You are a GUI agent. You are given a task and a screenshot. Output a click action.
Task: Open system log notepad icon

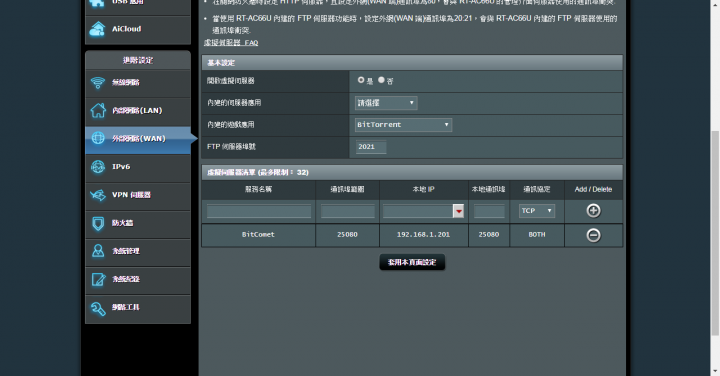98,279
